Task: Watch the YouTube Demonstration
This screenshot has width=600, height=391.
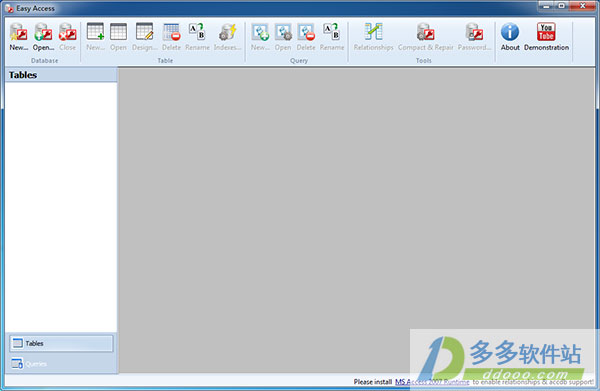Action: [x=546, y=37]
